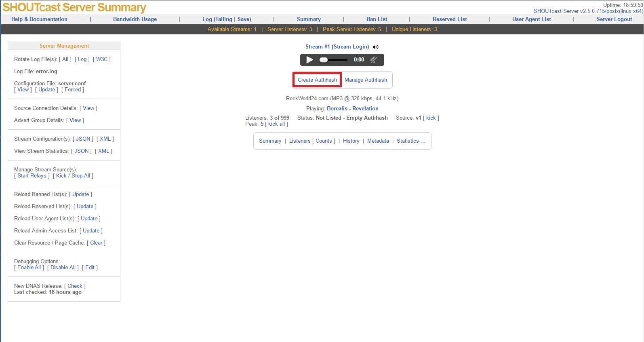Rotate the W3C log file
This screenshot has width=644, height=342.
102,59
